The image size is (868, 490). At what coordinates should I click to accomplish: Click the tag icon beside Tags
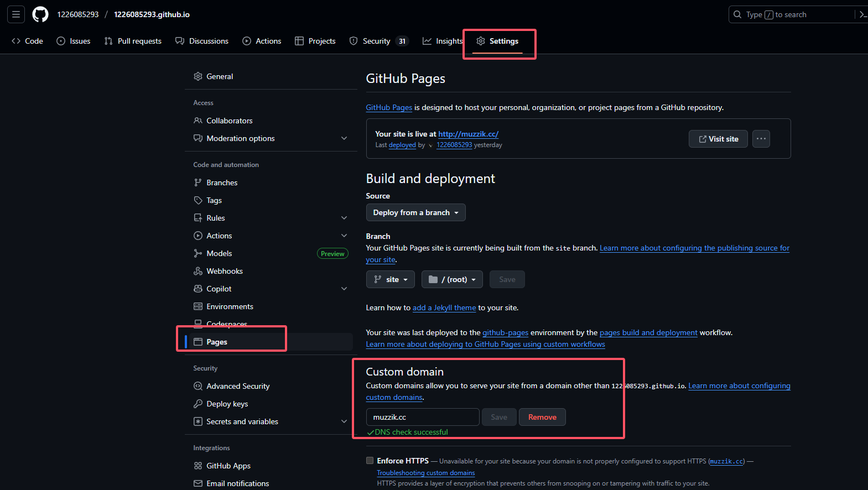click(198, 200)
